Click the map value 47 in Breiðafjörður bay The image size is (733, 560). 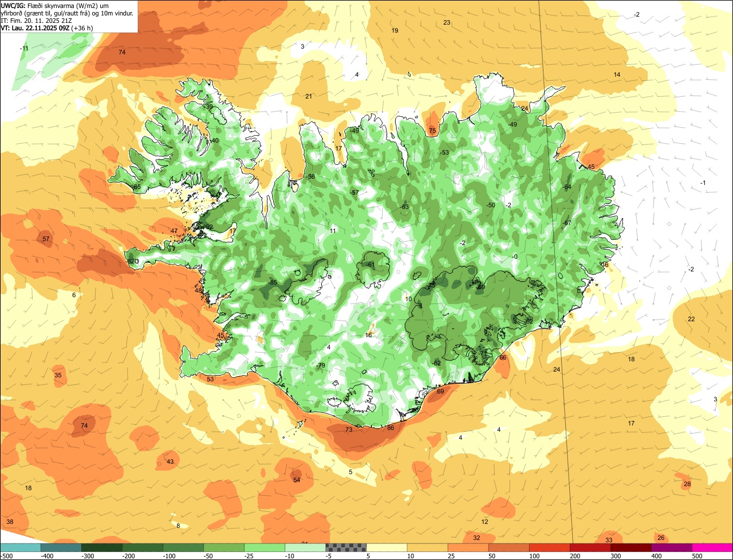pyautogui.click(x=174, y=231)
